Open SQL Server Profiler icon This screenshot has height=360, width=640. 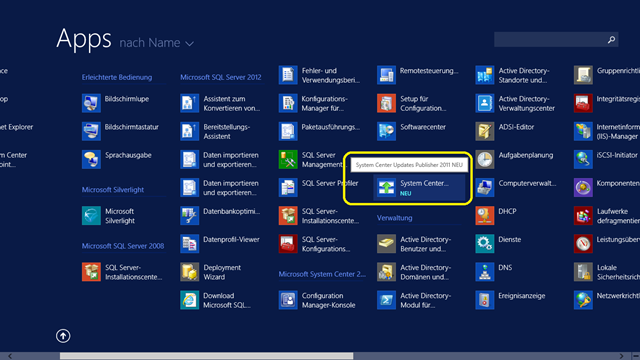(x=288, y=188)
